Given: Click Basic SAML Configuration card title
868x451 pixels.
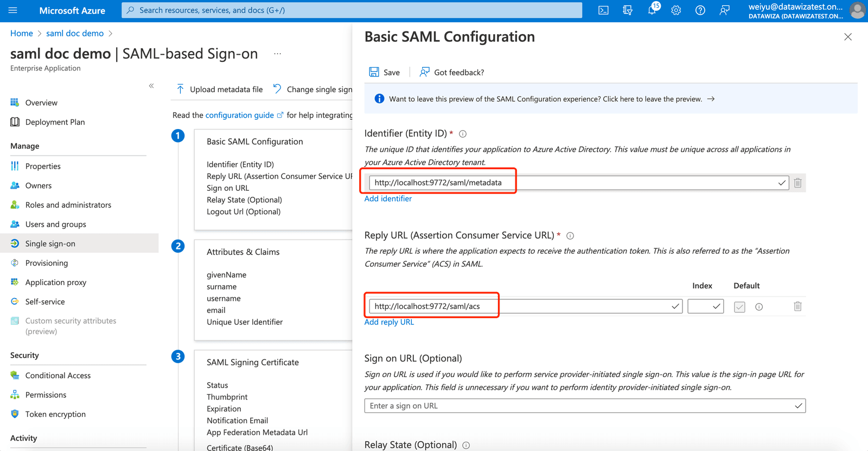Looking at the screenshot, I should coord(255,141).
